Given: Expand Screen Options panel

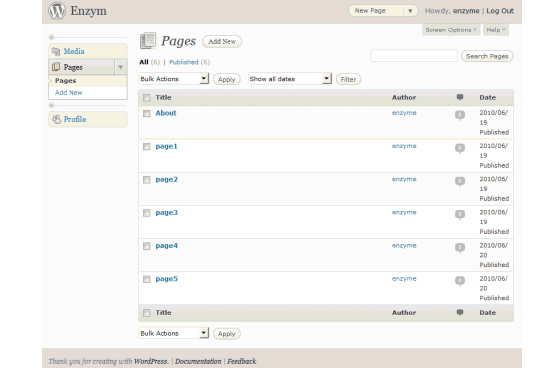Looking at the screenshot, I should (451, 30).
